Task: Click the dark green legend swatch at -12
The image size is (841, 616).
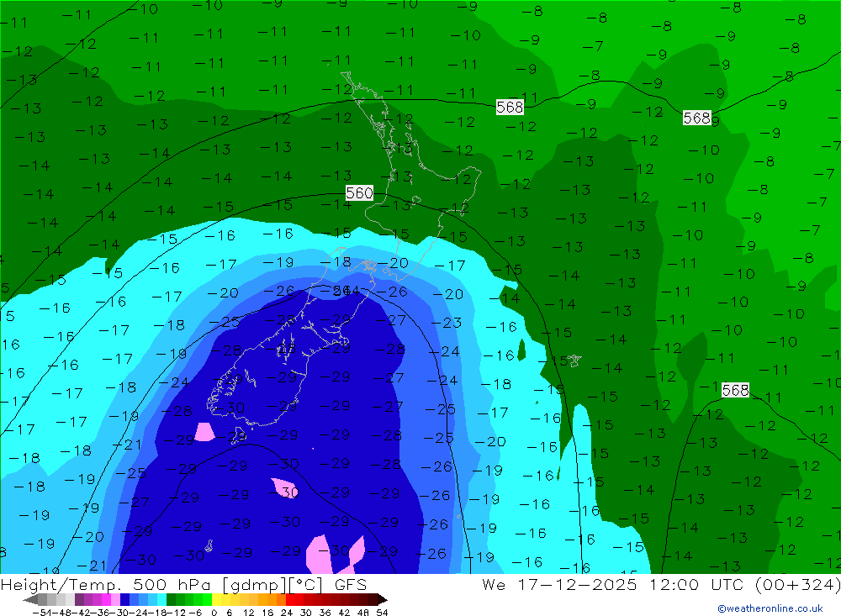Action: tap(171, 599)
